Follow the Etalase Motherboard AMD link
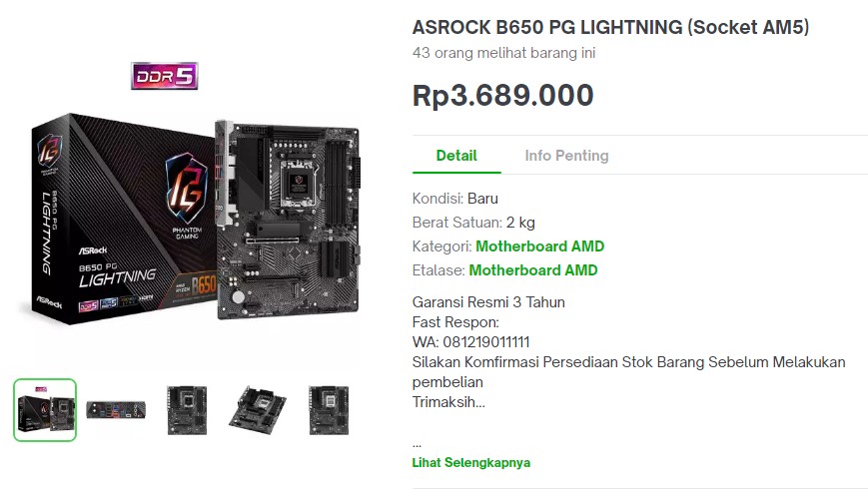The image size is (868, 489). point(533,270)
